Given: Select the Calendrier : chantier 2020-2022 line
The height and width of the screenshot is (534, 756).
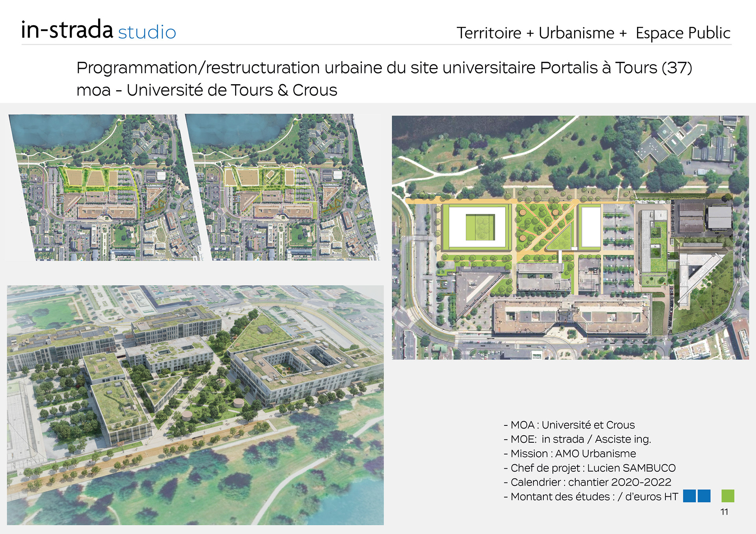Looking at the screenshot, I should pyautogui.click(x=587, y=482).
